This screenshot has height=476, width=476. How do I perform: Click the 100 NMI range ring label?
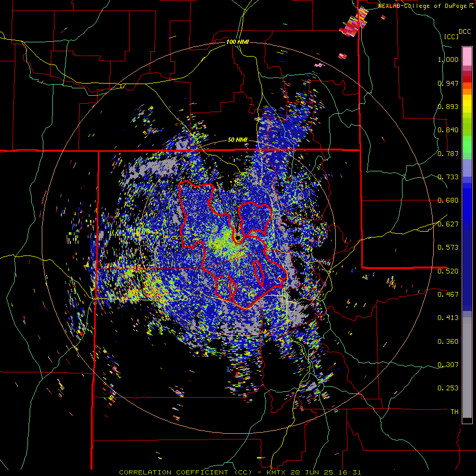click(x=237, y=42)
